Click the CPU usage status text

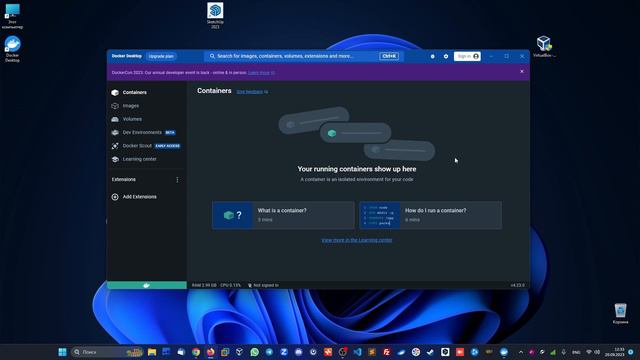(231, 285)
